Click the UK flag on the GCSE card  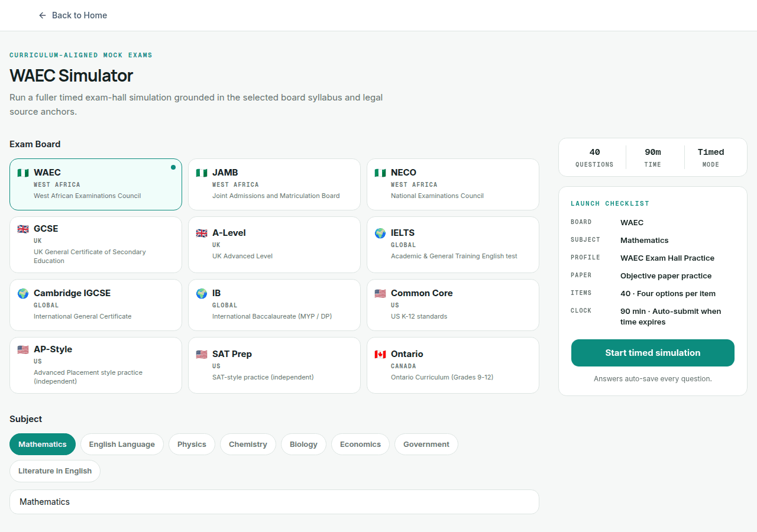coord(23,229)
